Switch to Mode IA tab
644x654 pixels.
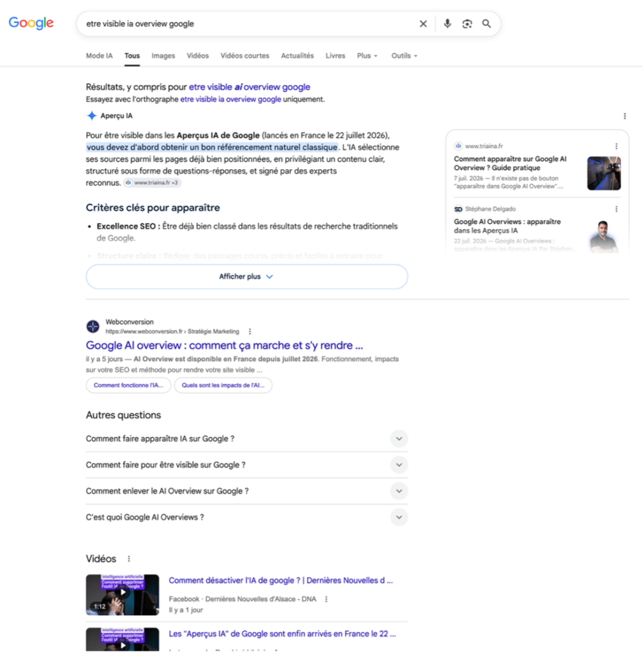click(x=99, y=56)
